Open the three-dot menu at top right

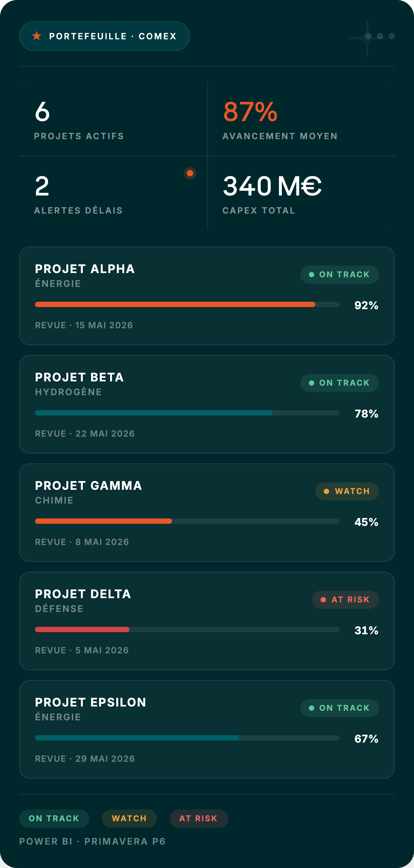click(x=380, y=36)
